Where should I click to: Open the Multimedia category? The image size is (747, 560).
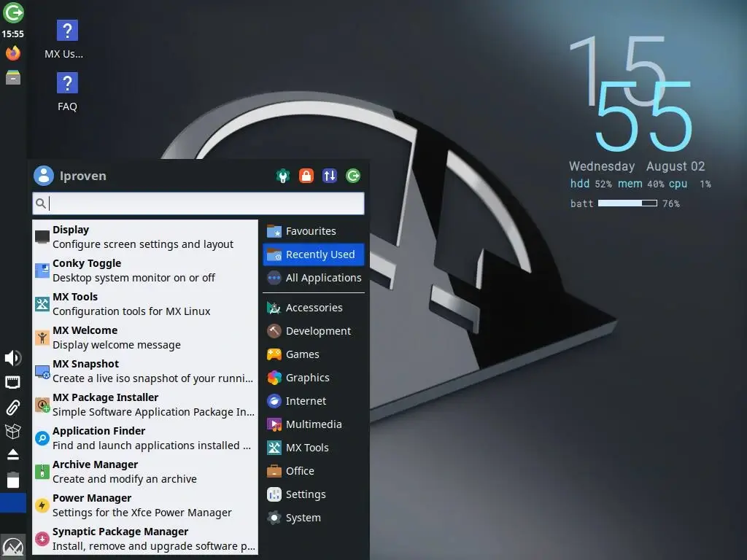pos(314,424)
